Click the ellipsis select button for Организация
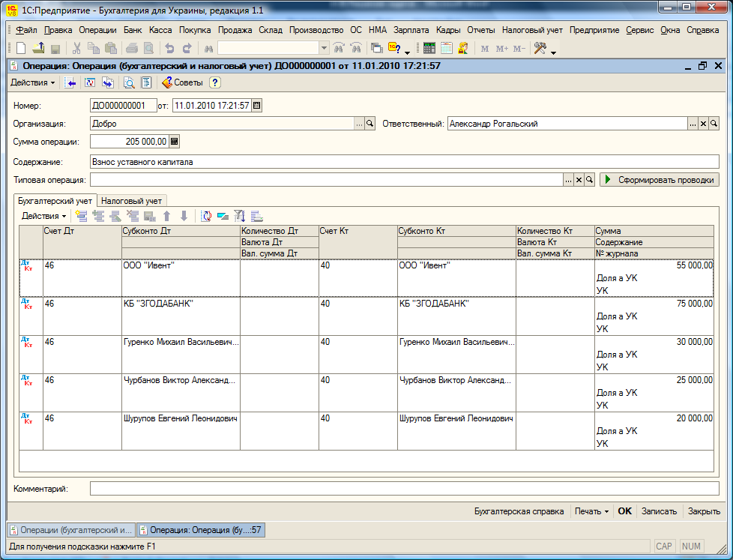Screen dimensions: 733x560 tap(359, 124)
